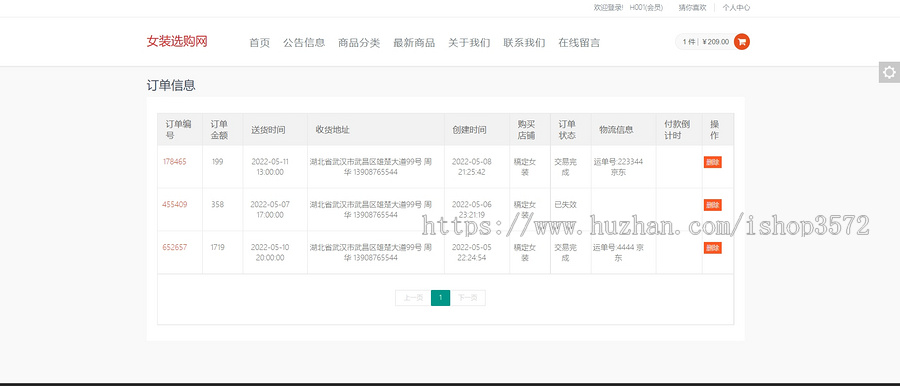Open 关于我们 page
The image size is (900, 386).
tap(470, 43)
